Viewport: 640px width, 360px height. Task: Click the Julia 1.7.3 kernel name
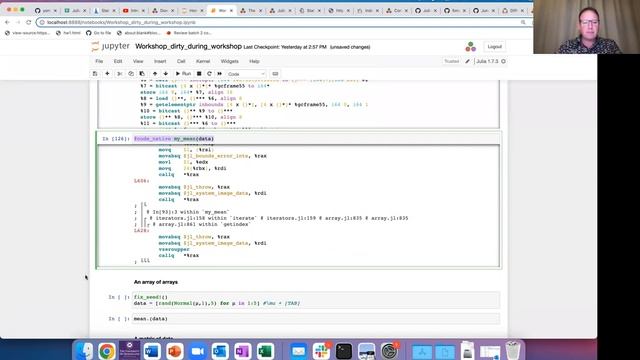tap(487, 61)
